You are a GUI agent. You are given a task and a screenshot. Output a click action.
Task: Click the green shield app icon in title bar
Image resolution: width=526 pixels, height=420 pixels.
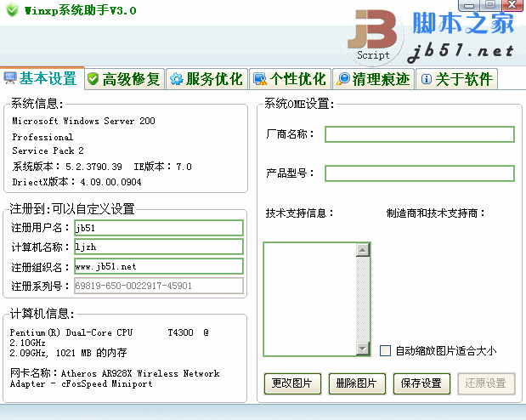click(13, 9)
